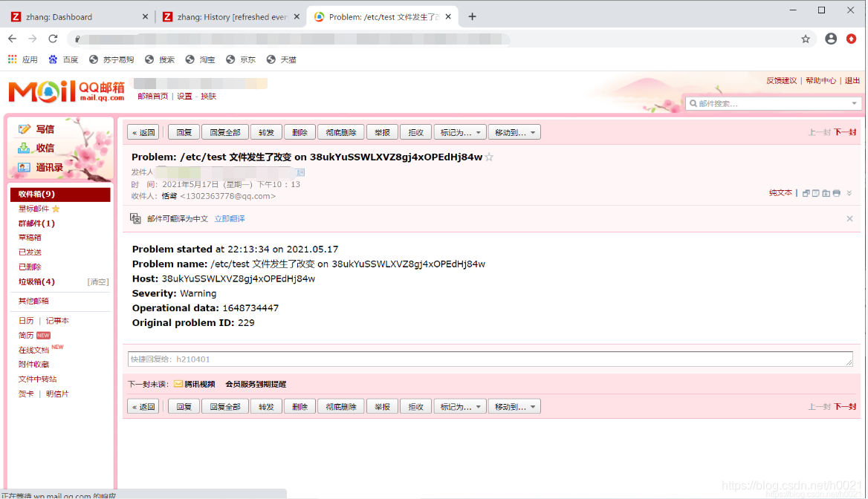This screenshot has height=499, width=868.
Task: Open the 草稿箱 drafts folder
Action: (x=30, y=238)
